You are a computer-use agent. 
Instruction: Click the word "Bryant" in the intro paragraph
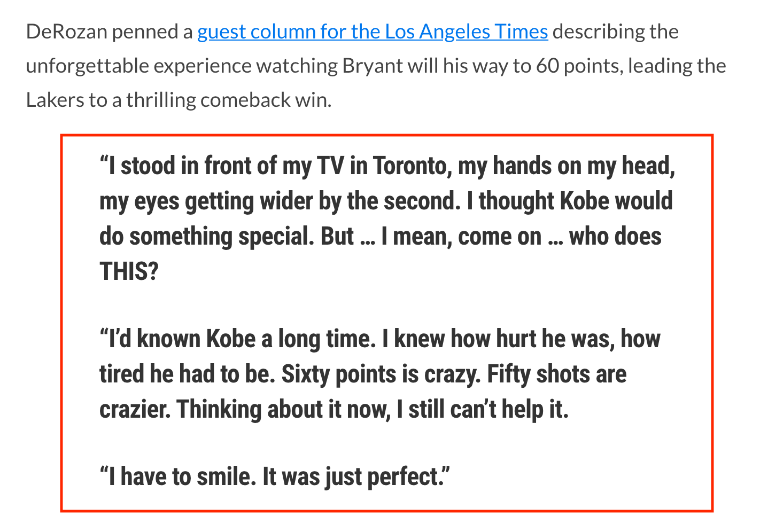click(373, 66)
